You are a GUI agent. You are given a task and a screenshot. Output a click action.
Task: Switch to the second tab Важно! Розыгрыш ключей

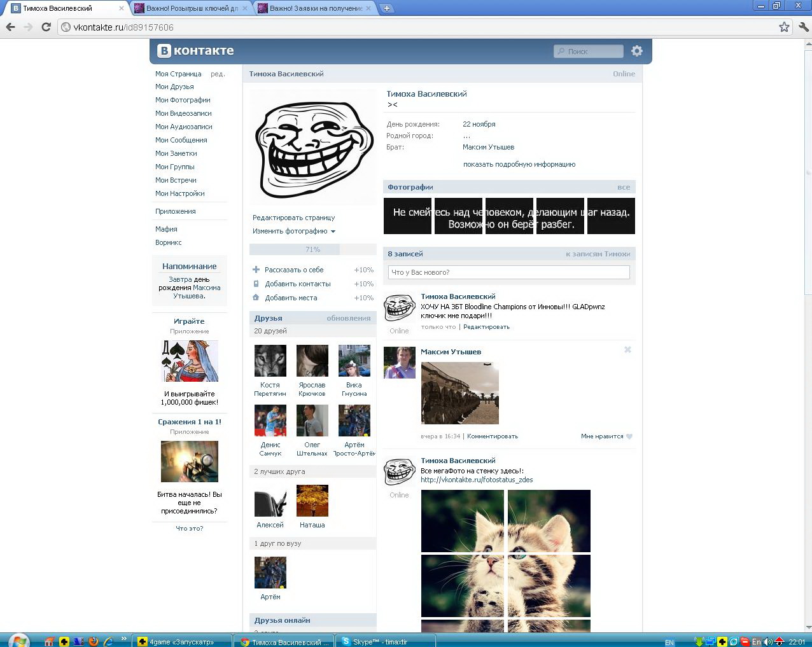click(x=191, y=8)
